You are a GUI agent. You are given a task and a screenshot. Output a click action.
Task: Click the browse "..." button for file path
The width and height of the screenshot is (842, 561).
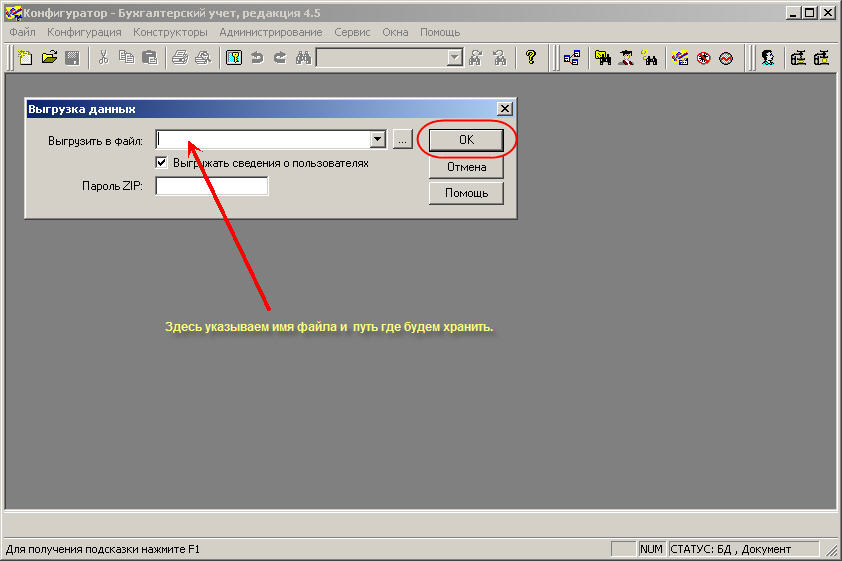pos(402,140)
